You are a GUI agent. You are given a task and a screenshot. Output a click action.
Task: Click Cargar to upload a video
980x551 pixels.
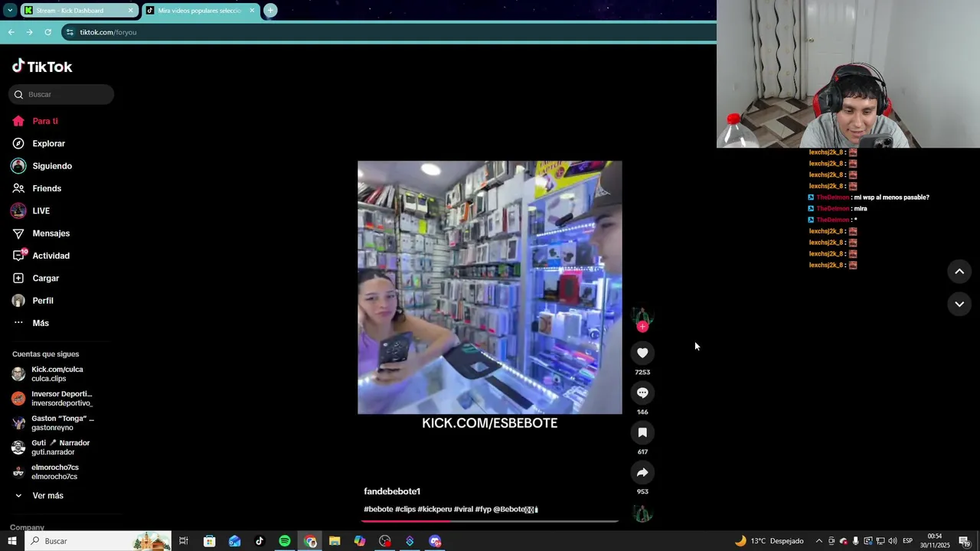click(36, 278)
